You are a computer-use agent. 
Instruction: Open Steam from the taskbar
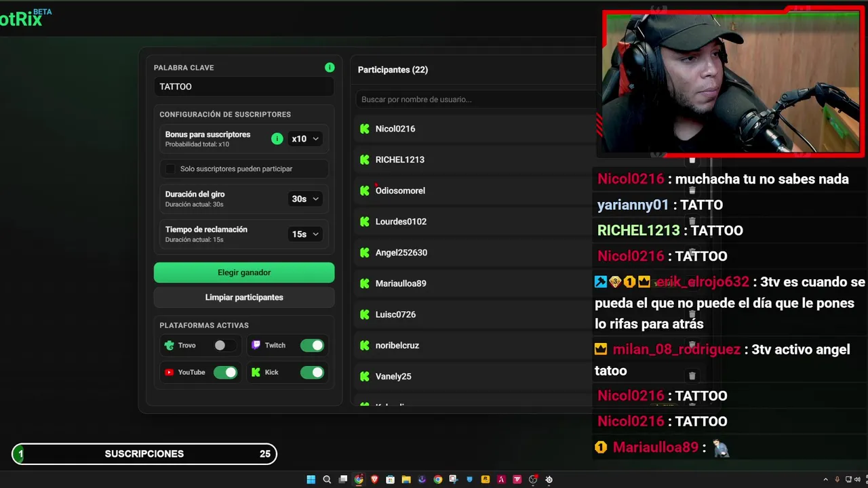tap(549, 479)
